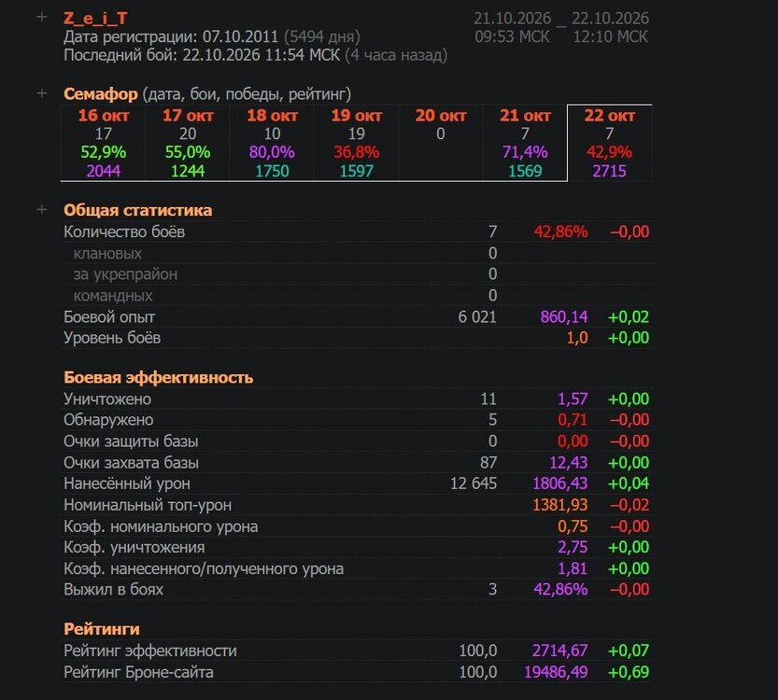This screenshot has width=778, height=700.
Task: Expand the plus next to Z_e_i_T
Action: click(42, 18)
